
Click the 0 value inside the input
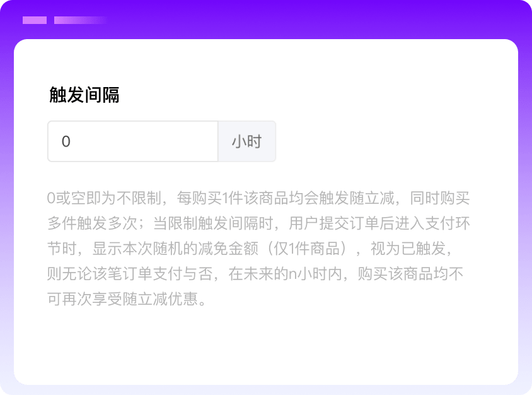(x=66, y=141)
